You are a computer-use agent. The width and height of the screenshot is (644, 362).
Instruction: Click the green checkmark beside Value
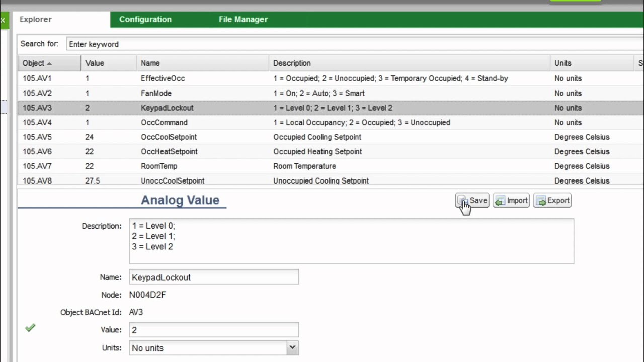(30, 328)
